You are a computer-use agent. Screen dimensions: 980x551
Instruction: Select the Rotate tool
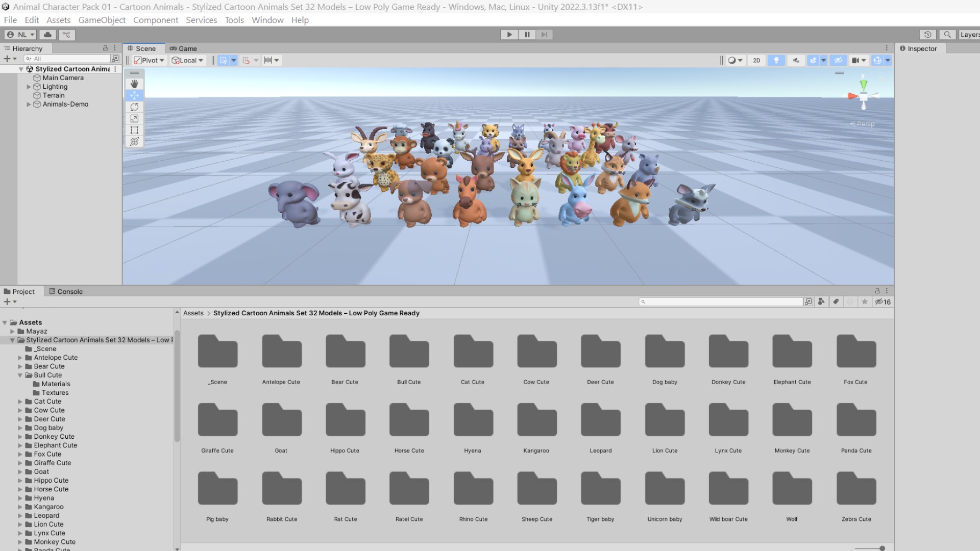[134, 107]
